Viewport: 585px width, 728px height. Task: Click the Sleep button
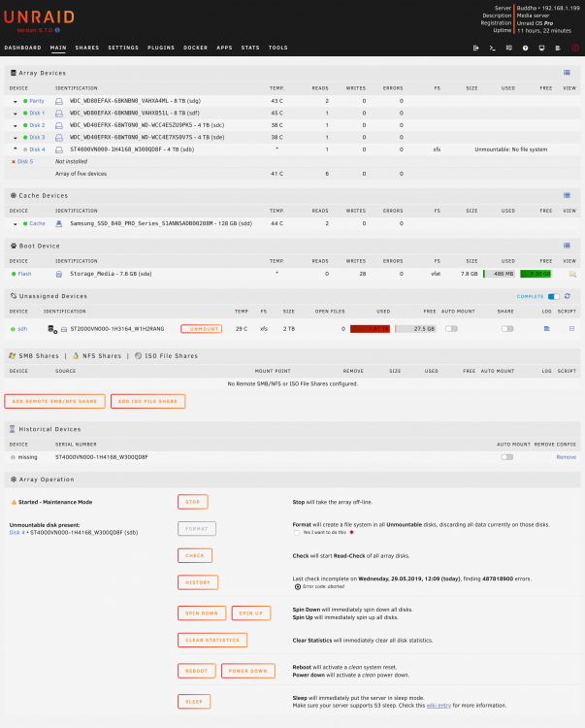pyautogui.click(x=194, y=702)
